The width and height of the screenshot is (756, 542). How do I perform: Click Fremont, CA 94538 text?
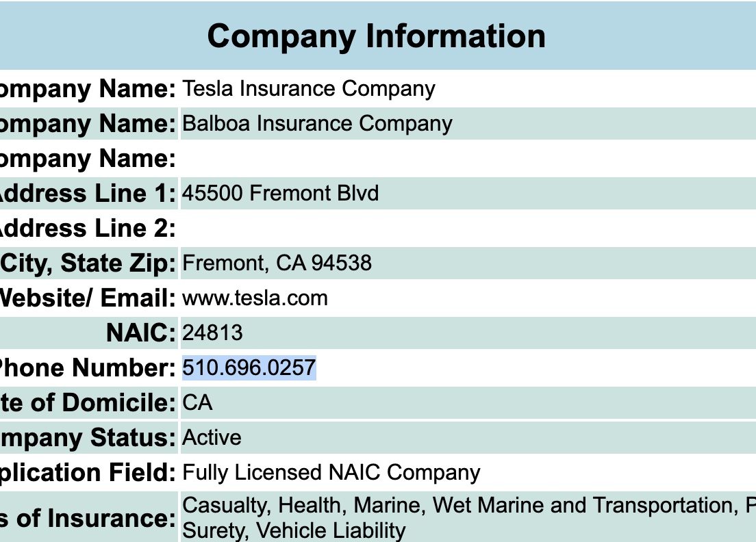click(x=277, y=263)
